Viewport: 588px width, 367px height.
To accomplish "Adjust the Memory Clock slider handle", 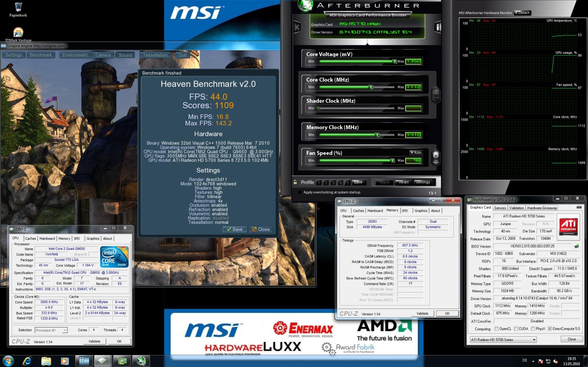I will (x=377, y=135).
